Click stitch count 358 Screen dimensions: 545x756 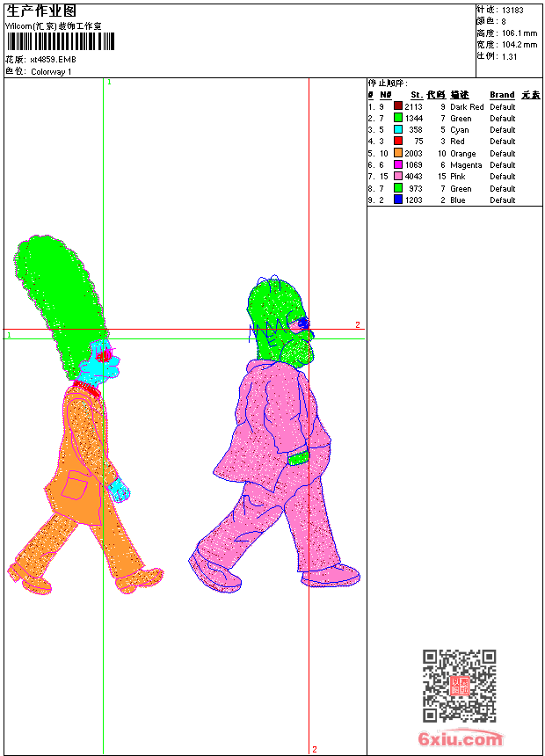click(415, 130)
